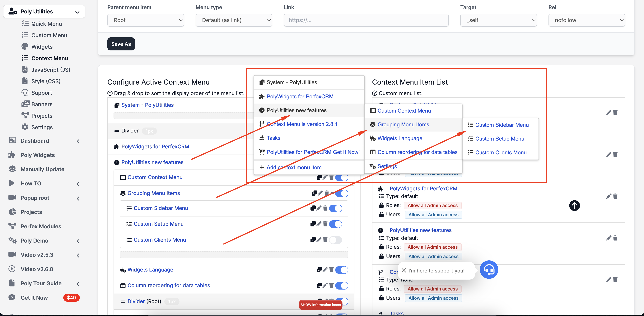Screen dimensions: 644x316
Task: Click the Save As button
Action: pyautogui.click(x=121, y=44)
